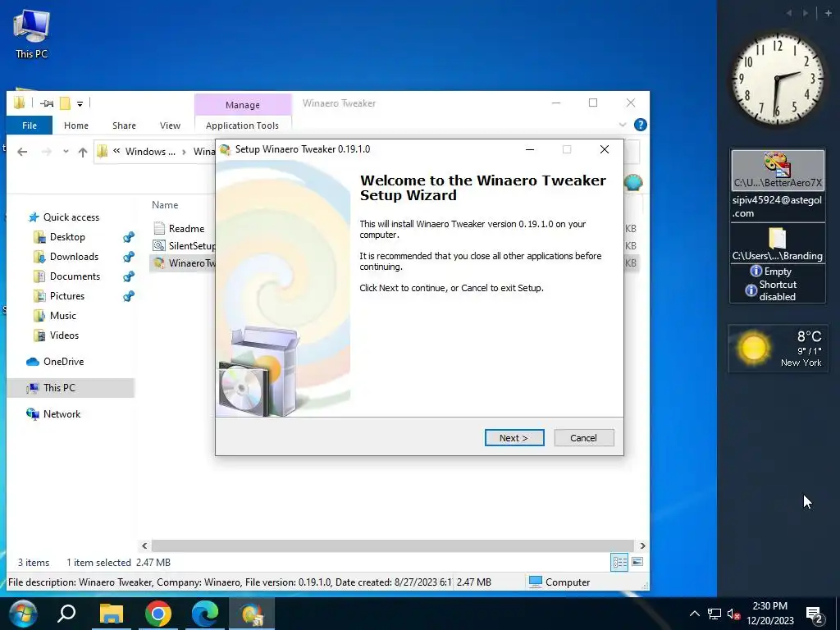Cancel the Winaero Tweaker setup

583,438
